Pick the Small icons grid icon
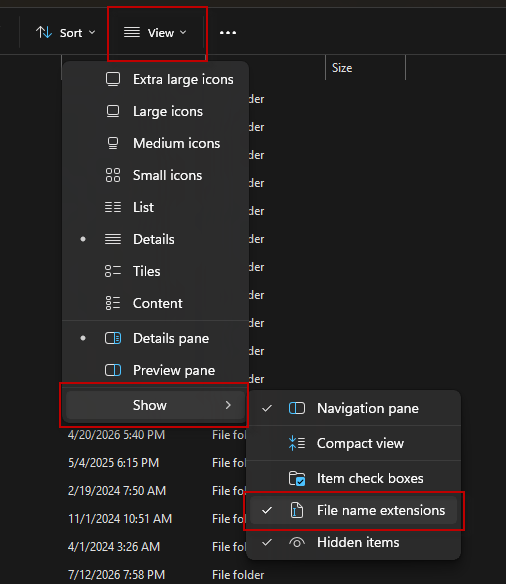506x584 pixels. pyautogui.click(x=113, y=175)
